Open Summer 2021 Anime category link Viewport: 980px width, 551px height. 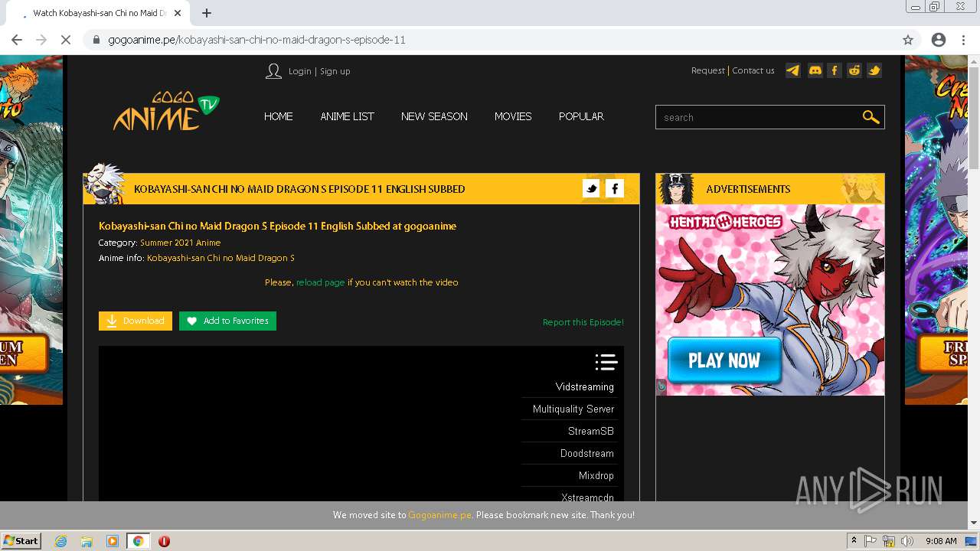(180, 243)
